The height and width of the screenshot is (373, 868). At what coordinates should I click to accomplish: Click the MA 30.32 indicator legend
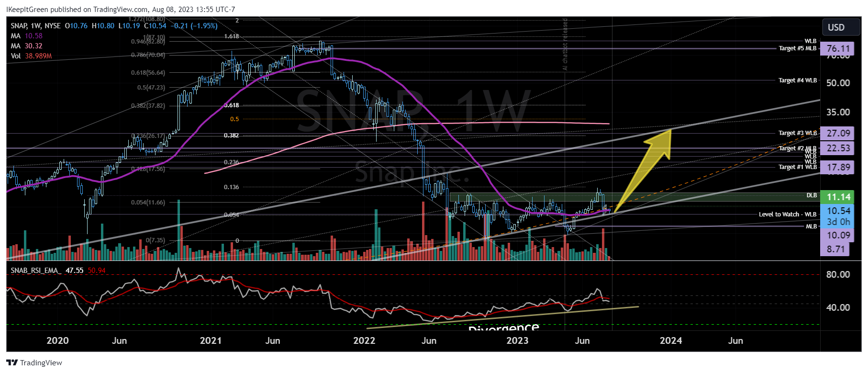tap(26, 46)
